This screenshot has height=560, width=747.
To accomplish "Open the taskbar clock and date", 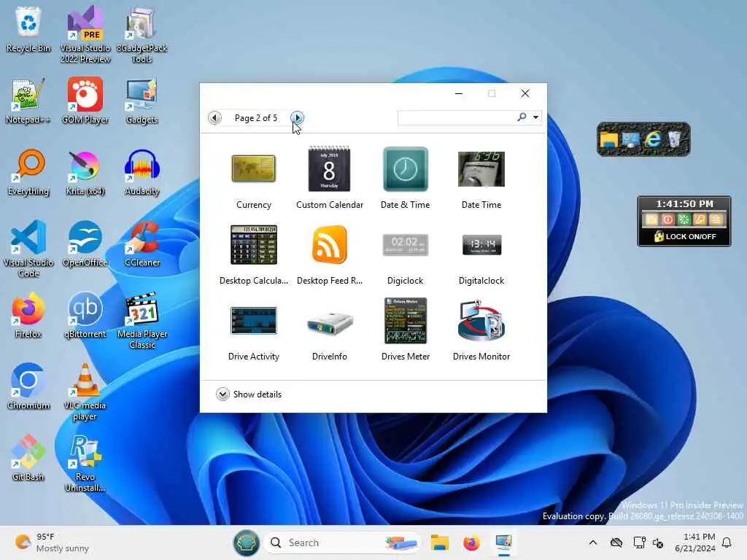I will [694, 542].
